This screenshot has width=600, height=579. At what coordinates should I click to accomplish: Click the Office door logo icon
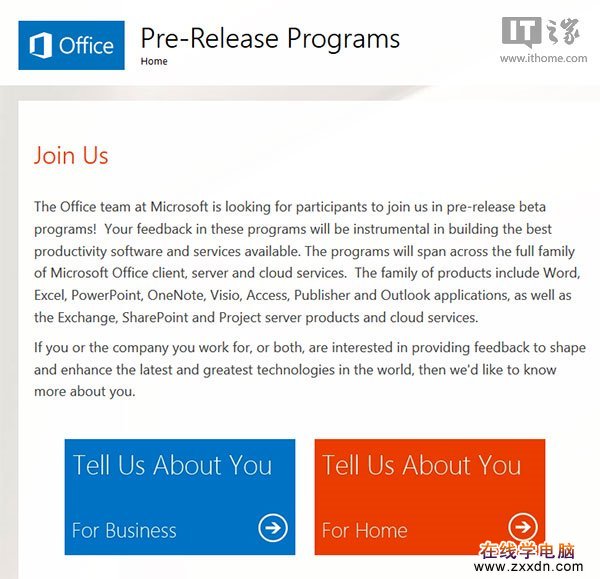coord(41,45)
